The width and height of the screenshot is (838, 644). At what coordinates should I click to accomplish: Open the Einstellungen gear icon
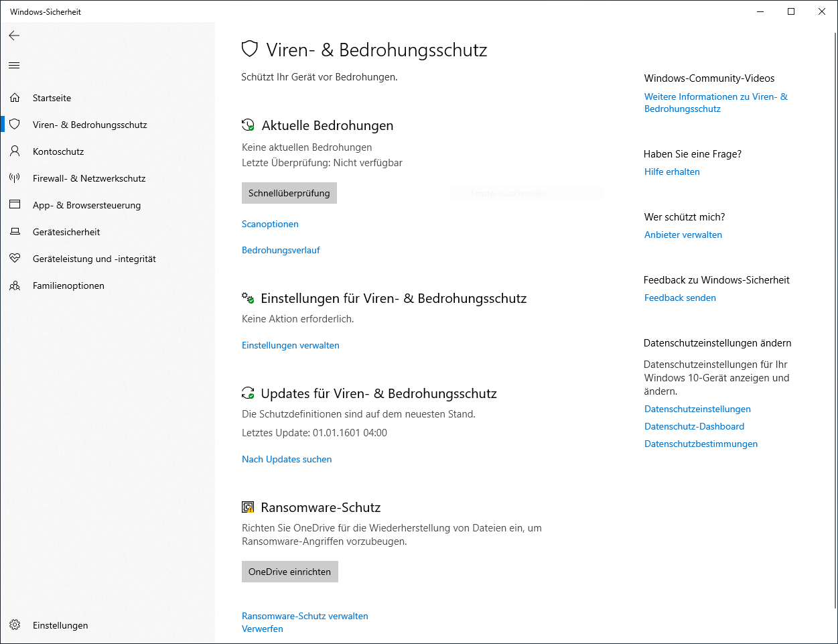tap(15, 625)
